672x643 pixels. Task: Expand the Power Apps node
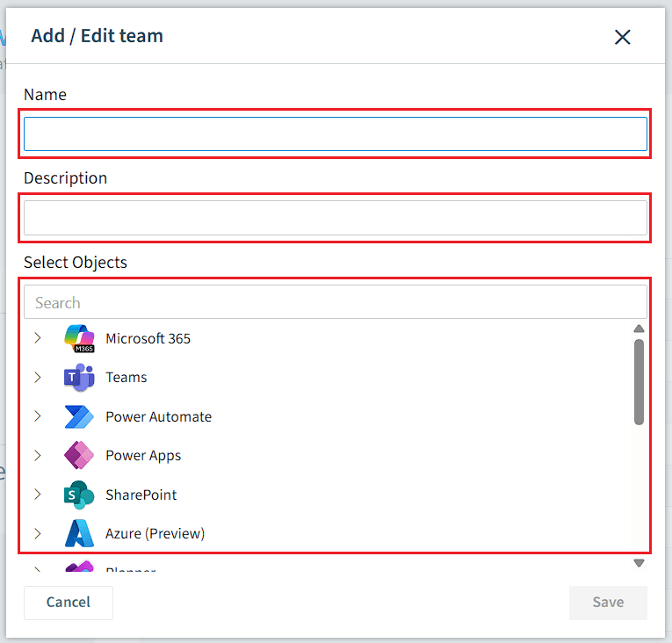(x=38, y=455)
